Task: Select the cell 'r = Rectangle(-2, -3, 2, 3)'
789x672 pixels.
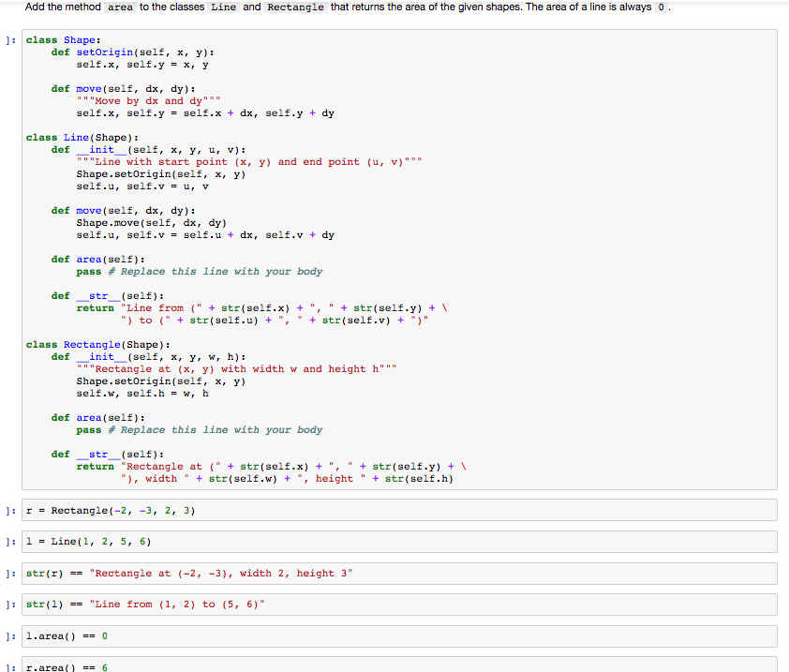Action: click(399, 511)
